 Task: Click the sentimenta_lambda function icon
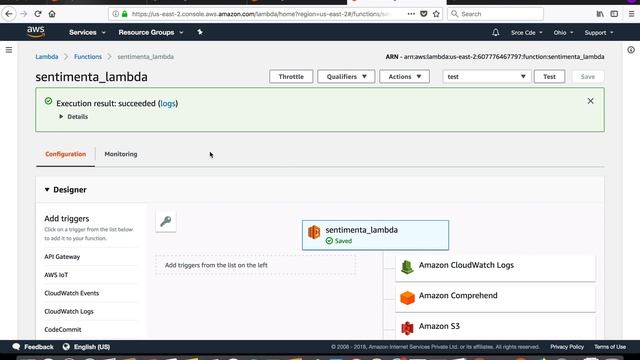314,232
